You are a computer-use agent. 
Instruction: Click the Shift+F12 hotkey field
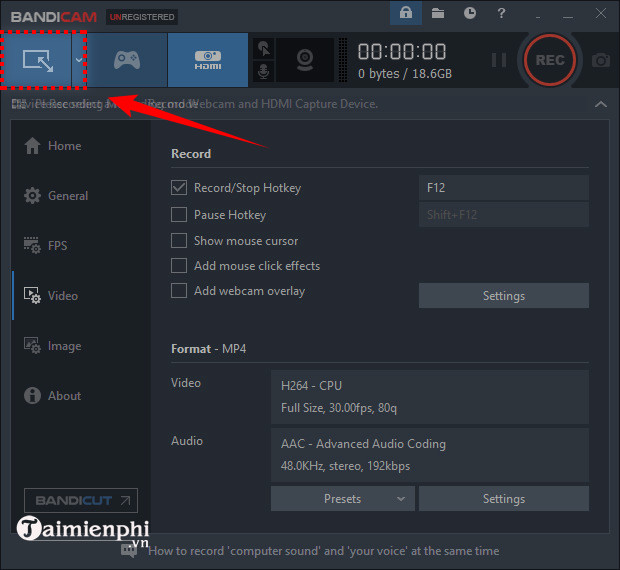(x=504, y=215)
